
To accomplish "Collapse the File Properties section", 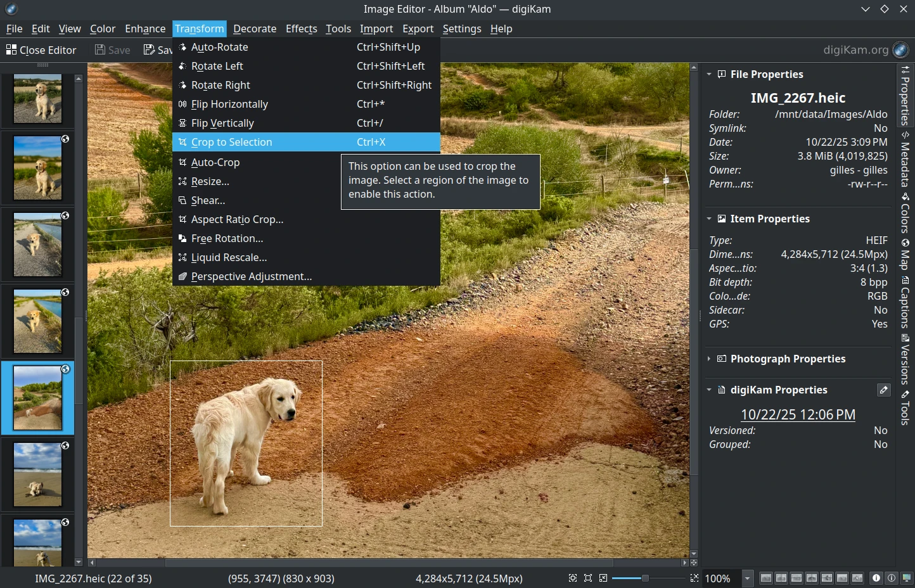I will 709,74.
